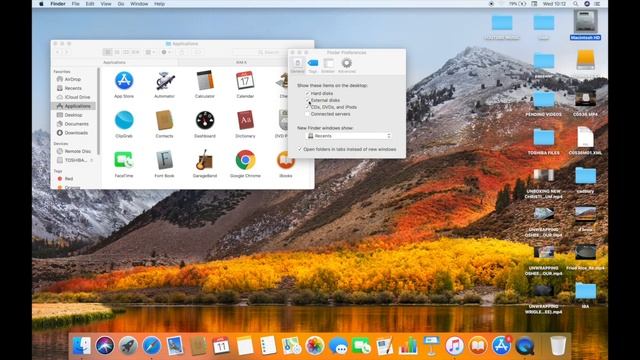Open the Calendar app in Applications window
Image resolution: width=640 pixels, height=360 pixels.
click(x=245, y=80)
